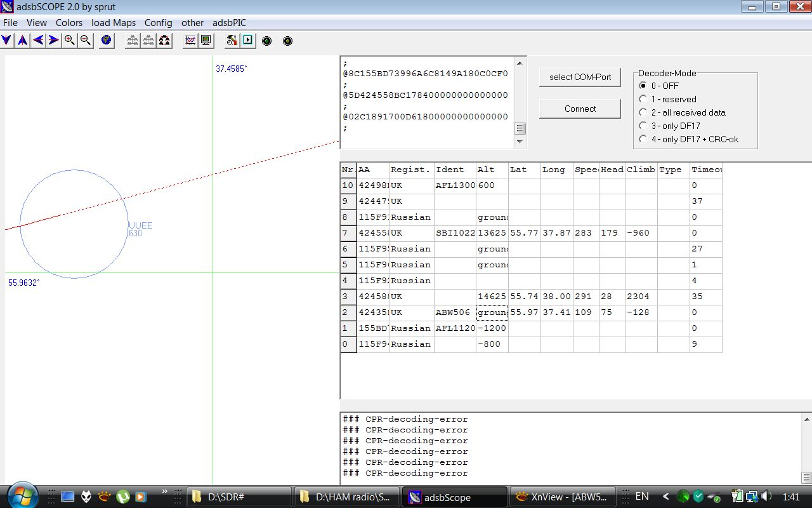Click the second gray network tree icon
Viewport: 812px width, 508px height.
tap(148, 41)
